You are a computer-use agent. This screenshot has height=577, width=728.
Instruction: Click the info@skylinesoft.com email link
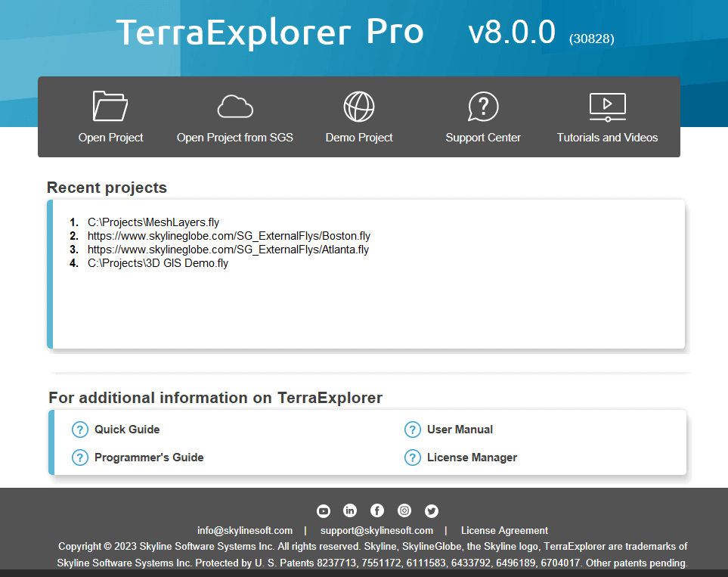pyautogui.click(x=245, y=531)
